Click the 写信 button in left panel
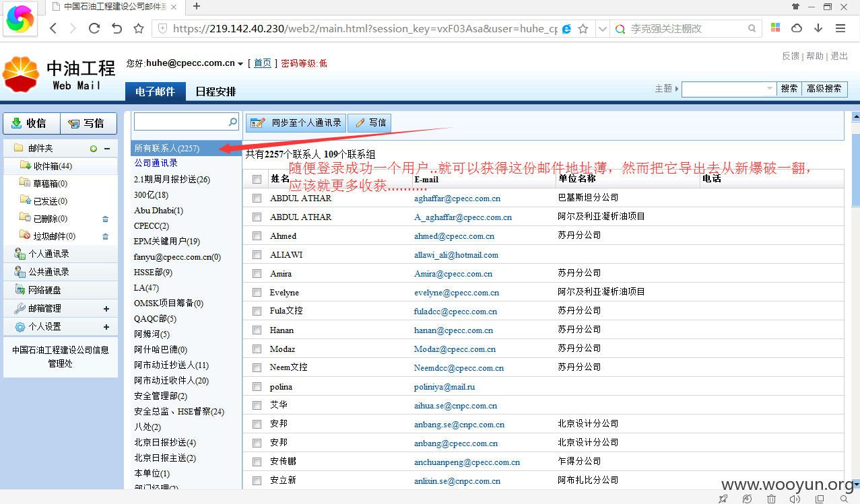This screenshot has width=860, height=504. [x=88, y=123]
